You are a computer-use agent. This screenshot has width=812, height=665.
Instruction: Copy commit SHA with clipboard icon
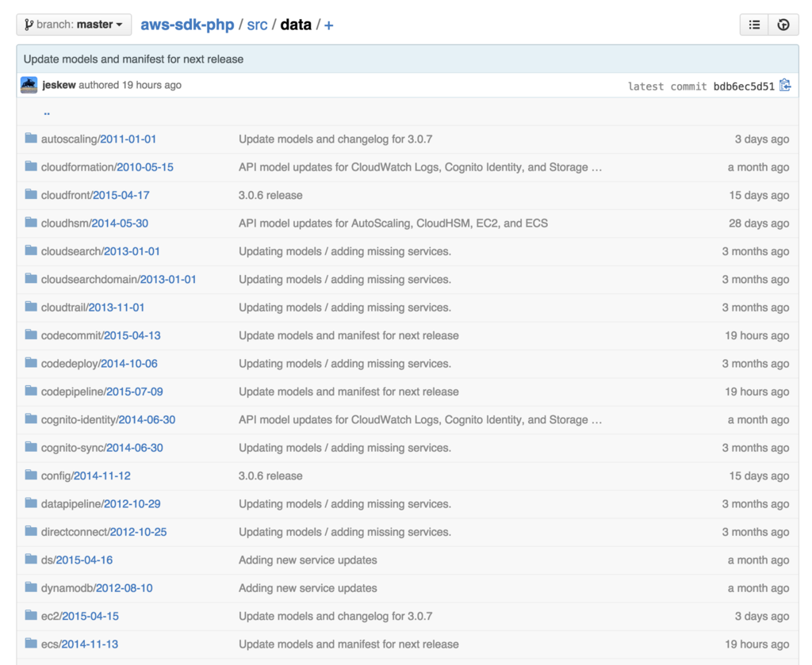[786, 85]
